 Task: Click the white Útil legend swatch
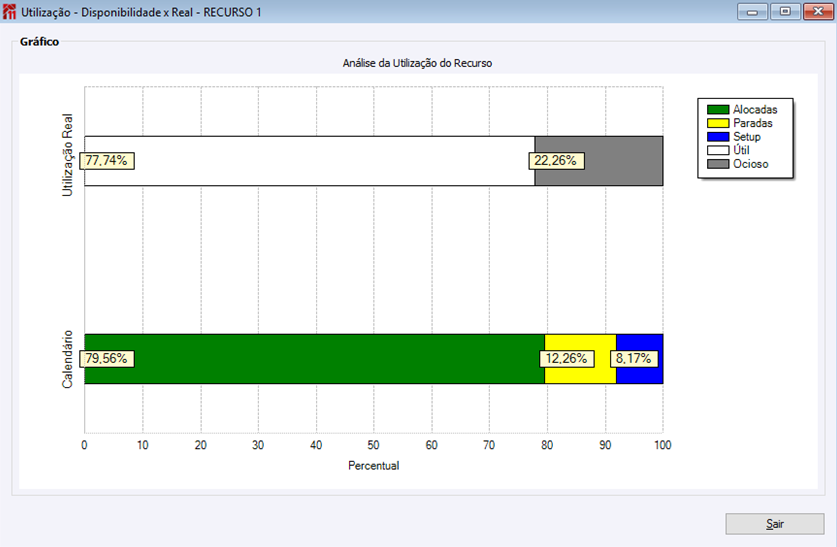click(718, 150)
